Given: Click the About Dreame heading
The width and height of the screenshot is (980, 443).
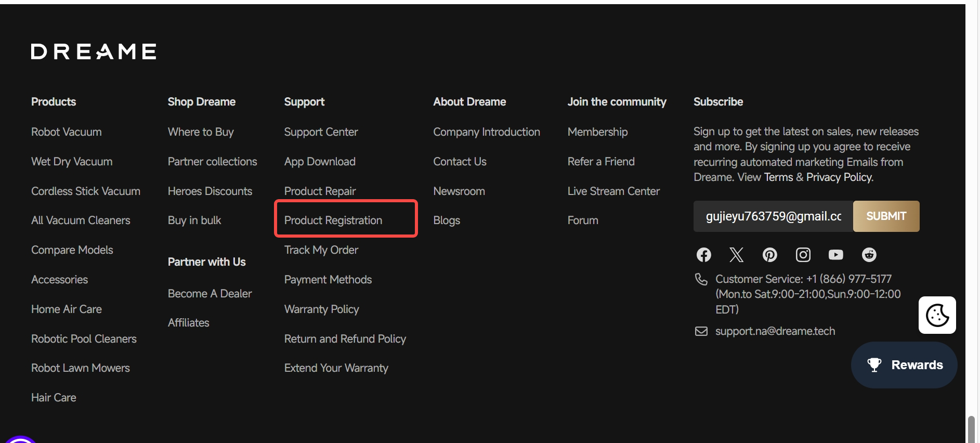Looking at the screenshot, I should [x=469, y=102].
